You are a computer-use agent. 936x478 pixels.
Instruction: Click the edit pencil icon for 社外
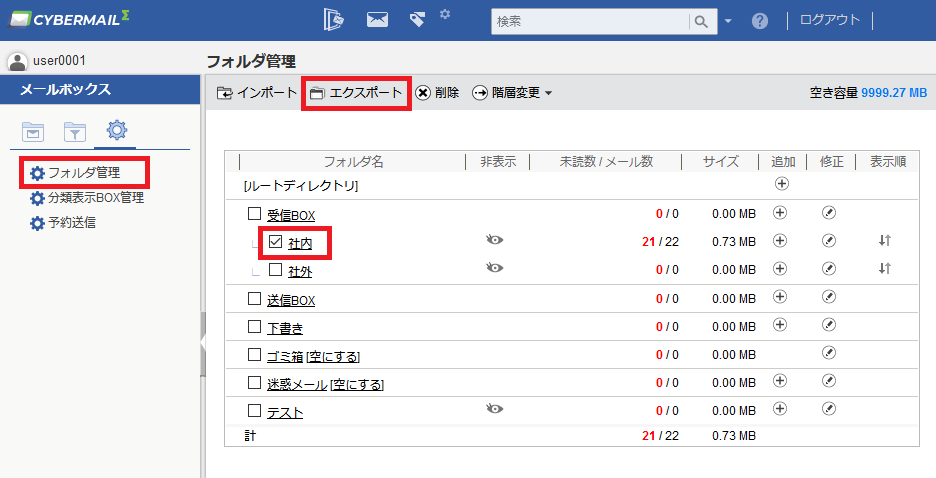[x=829, y=269]
